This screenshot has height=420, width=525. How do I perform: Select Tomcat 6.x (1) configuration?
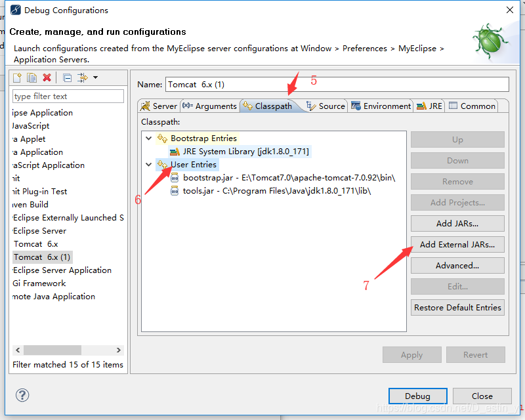(42, 257)
